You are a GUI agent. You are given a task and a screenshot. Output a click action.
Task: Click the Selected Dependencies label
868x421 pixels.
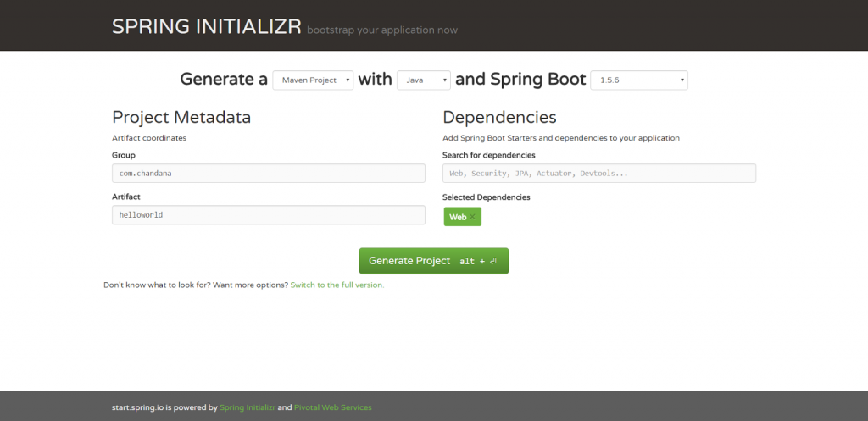pyautogui.click(x=486, y=197)
